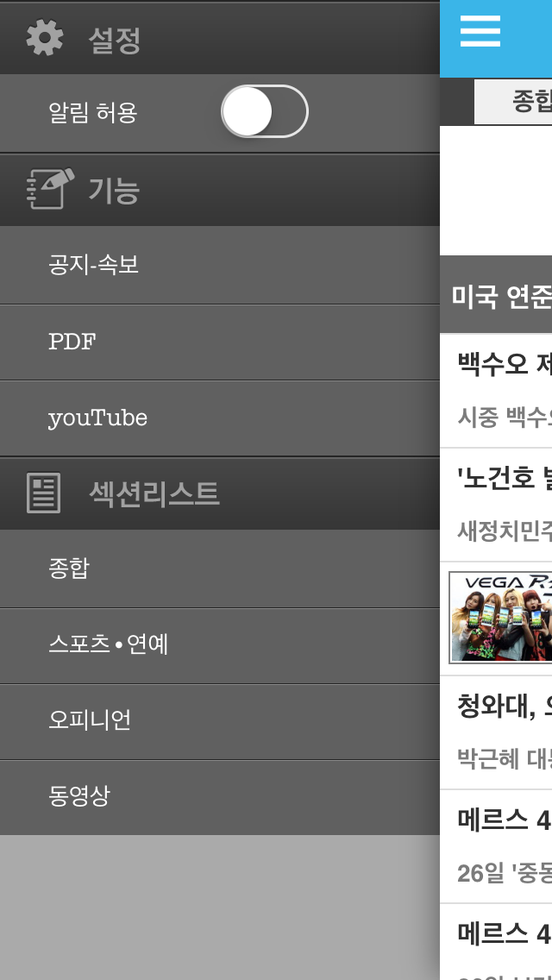
Task: Open the 메르스 article dated 26일
Action: (496, 845)
